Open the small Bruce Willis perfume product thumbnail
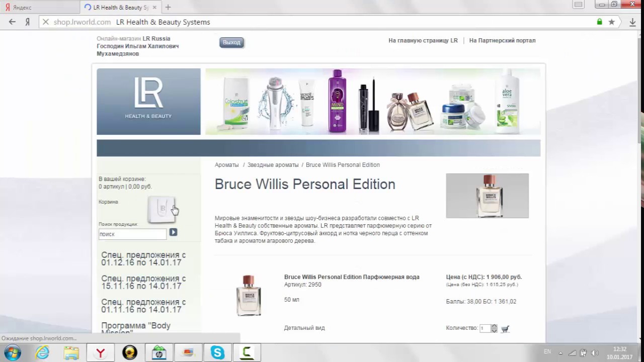 pos(249,295)
